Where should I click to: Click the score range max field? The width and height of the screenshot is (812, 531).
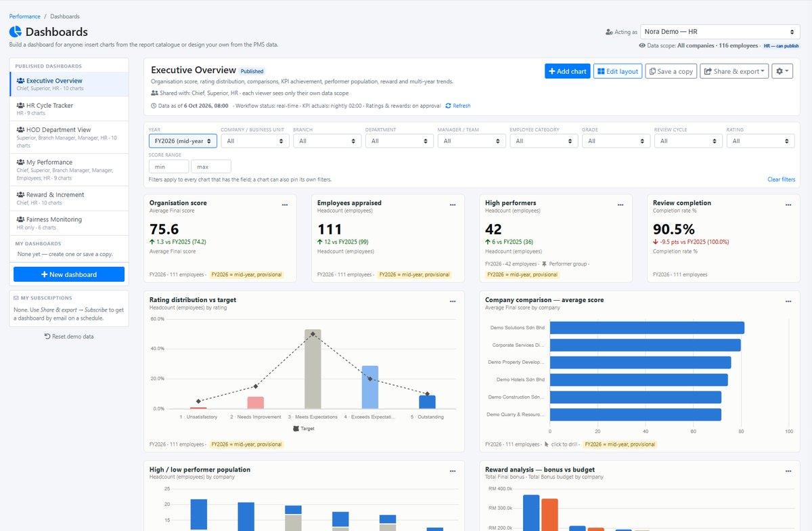pos(211,167)
